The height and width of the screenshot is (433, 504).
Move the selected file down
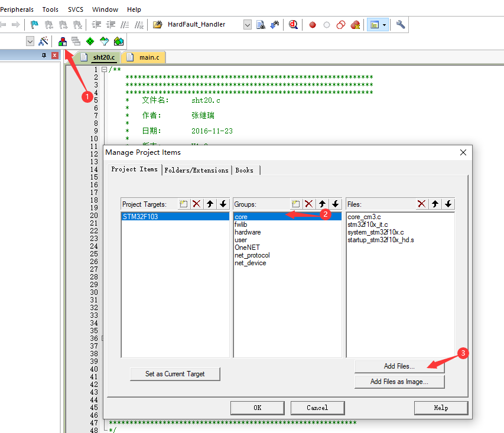coord(448,204)
